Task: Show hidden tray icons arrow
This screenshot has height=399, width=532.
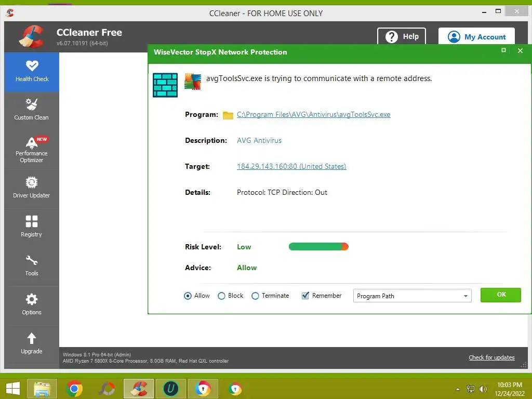Action: (x=458, y=389)
